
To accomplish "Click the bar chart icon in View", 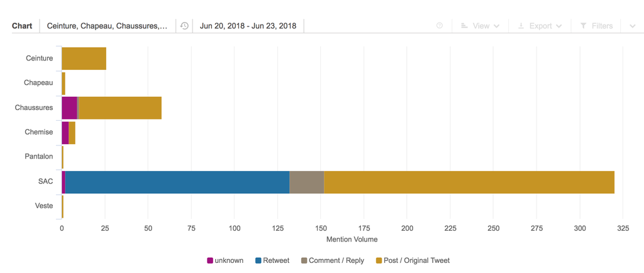I will point(464,26).
